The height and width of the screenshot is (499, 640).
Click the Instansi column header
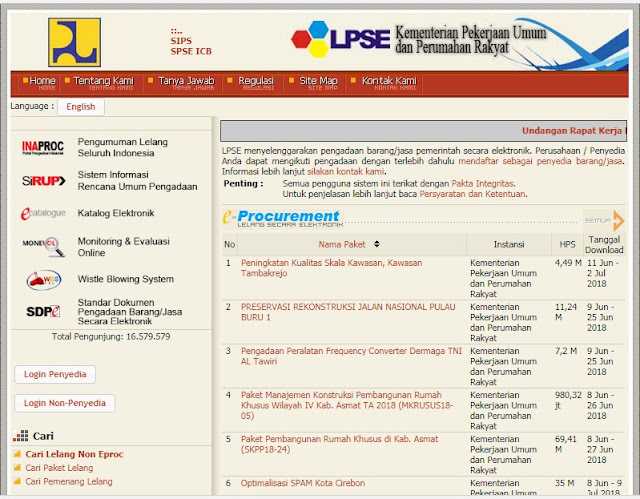(x=509, y=244)
